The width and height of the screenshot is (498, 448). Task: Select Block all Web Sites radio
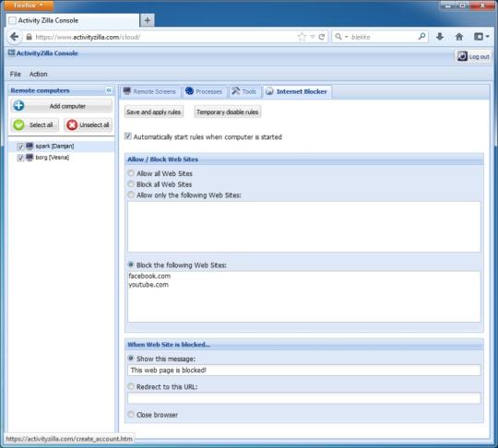tap(131, 183)
